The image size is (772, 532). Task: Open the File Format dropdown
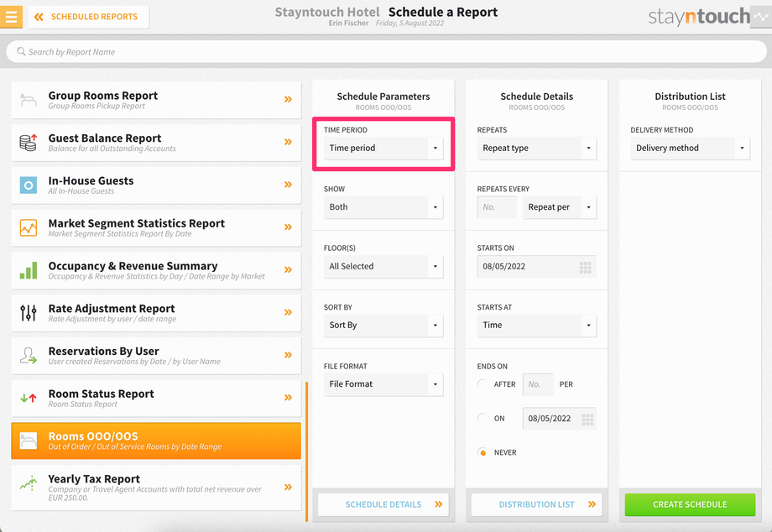pyautogui.click(x=383, y=384)
